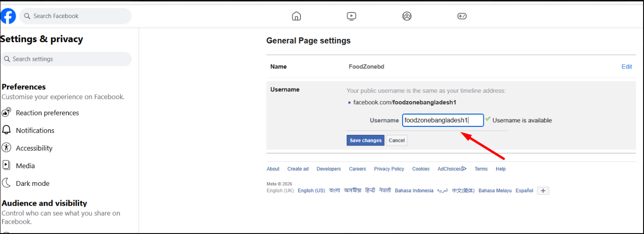Switch language to हिन्दी
The width and height of the screenshot is (644, 234).
point(370,190)
